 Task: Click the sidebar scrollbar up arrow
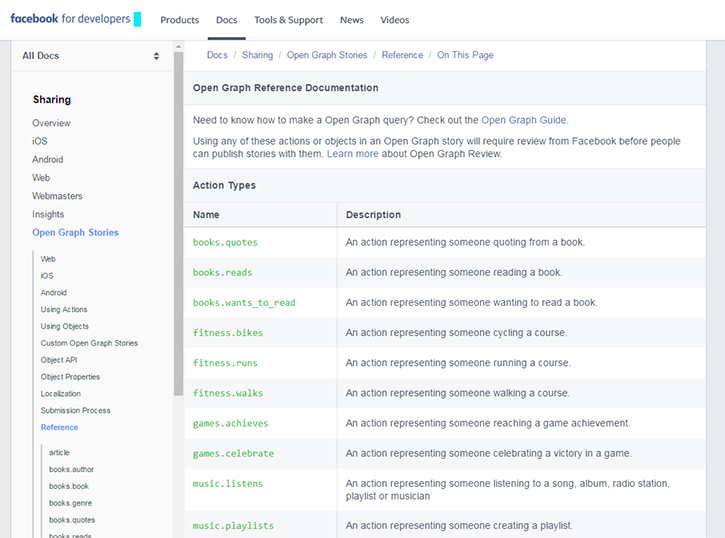pyautogui.click(x=178, y=46)
